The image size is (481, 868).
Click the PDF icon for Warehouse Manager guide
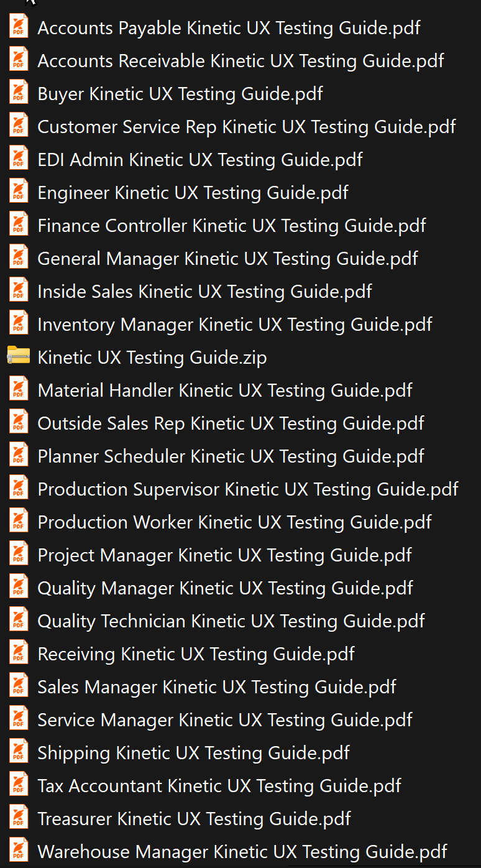(x=17, y=851)
